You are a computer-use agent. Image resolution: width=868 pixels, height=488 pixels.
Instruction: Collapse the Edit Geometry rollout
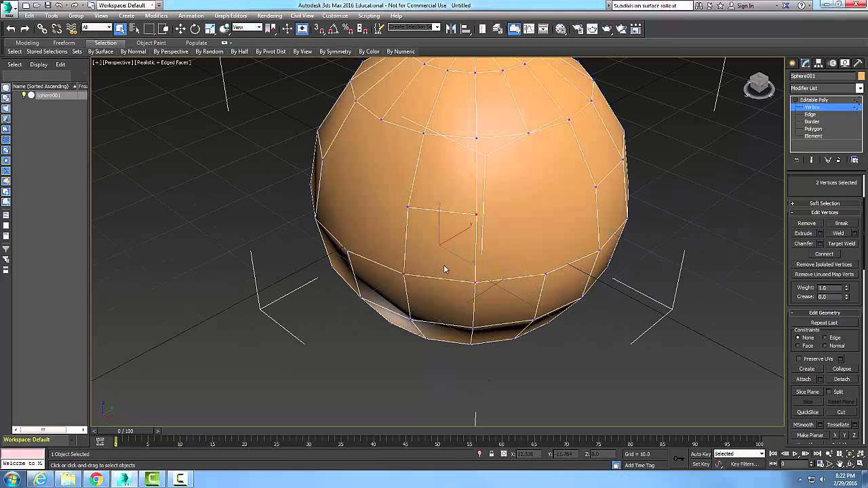(825, 313)
